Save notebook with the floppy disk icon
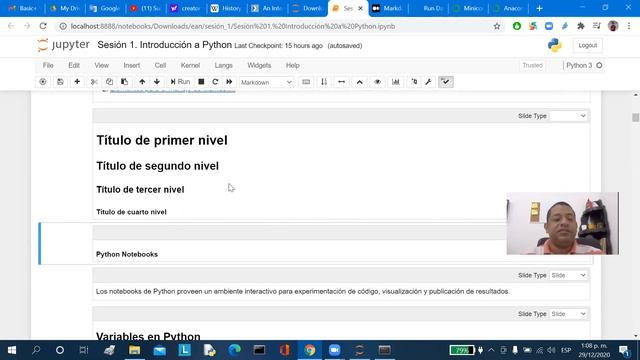 pyautogui.click(x=60, y=82)
